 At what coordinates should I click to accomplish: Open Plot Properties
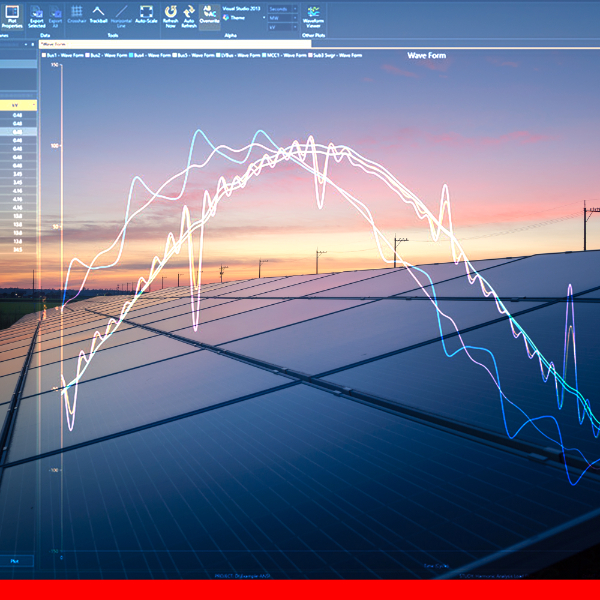click(15, 13)
